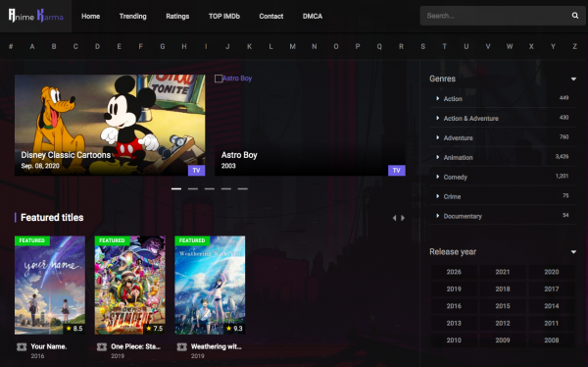
Task: Open One Piece Stampede poster thumbnail
Action: point(129,286)
